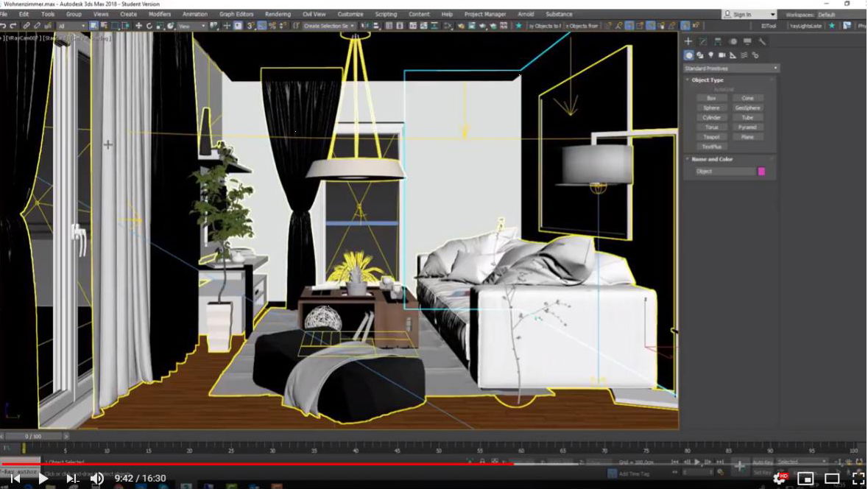Open the Modifiers menu
868x489 pixels.
(160, 14)
